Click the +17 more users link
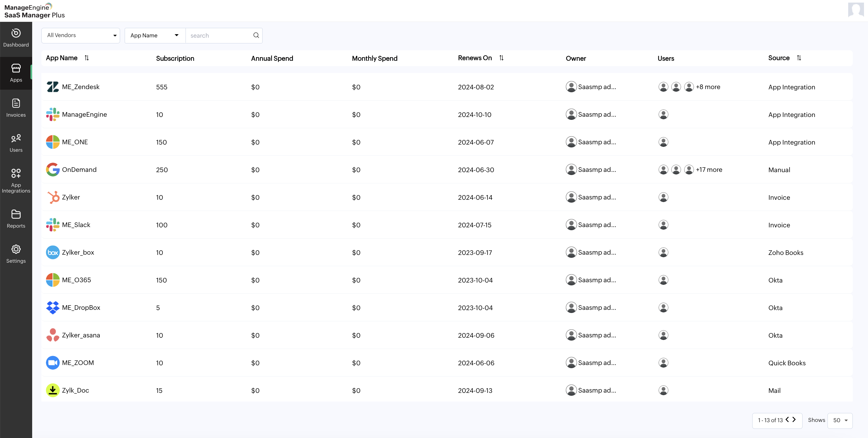Image resolution: width=868 pixels, height=438 pixels. tap(709, 170)
